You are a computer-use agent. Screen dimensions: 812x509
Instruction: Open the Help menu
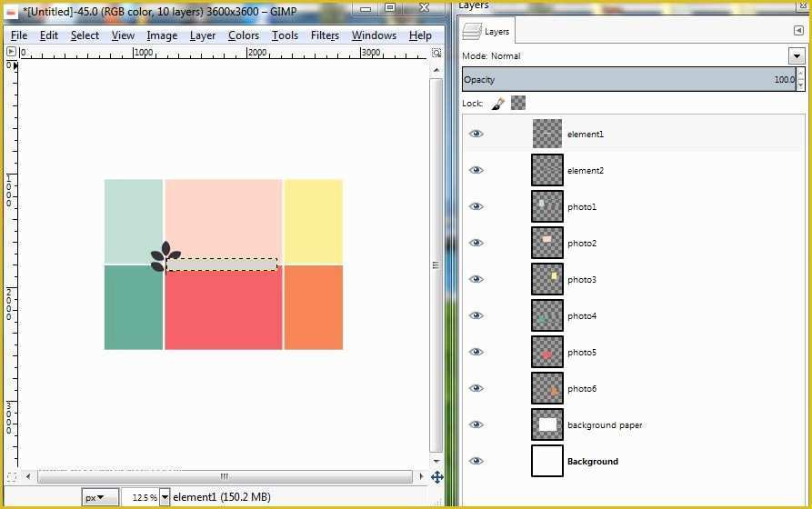tap(420, 35)
